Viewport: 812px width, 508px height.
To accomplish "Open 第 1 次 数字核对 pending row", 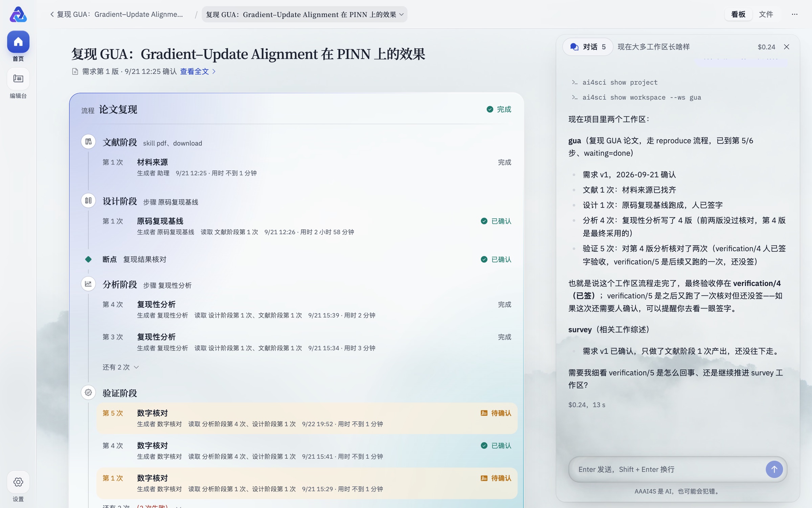I will (307, 483).
